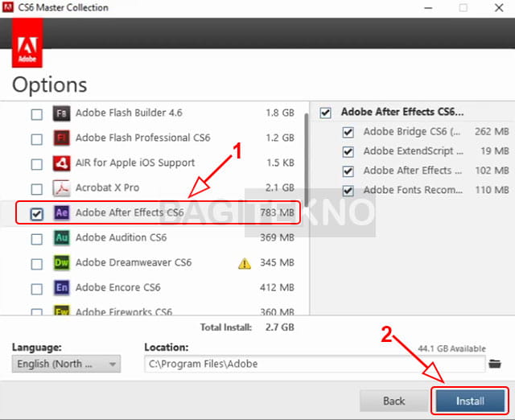Minimize the CS6 Master Collection window
The image size is (515, 420).
pyautogui.click(x=428, y=7)
